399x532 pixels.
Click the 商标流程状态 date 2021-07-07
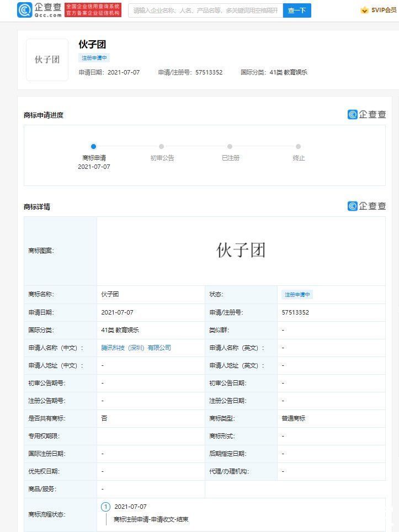(130, 507)
